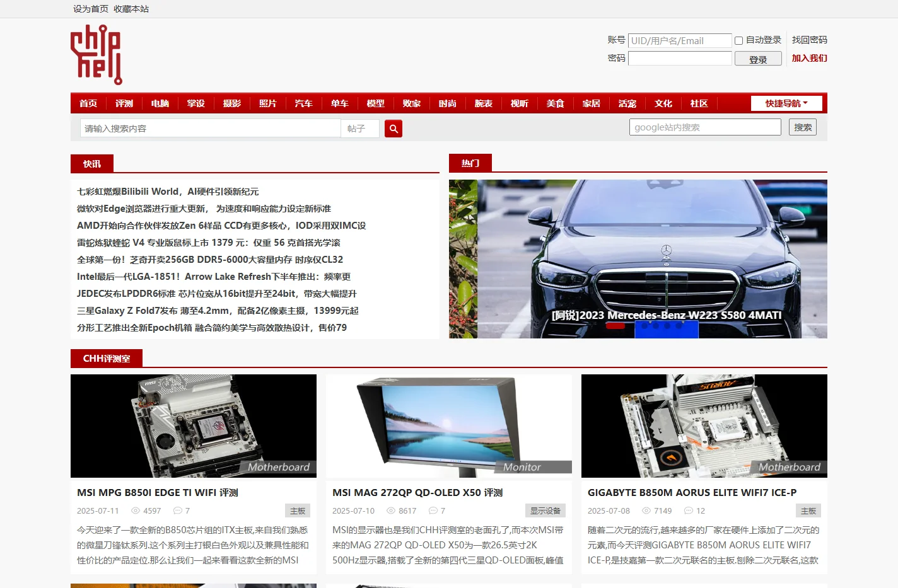Viewport: 898px width, 588px height.
Task: Open title GIGABYTE B850M AORUS ELITE WIFI7 ICE-P
Action: [x=692, y=493]
